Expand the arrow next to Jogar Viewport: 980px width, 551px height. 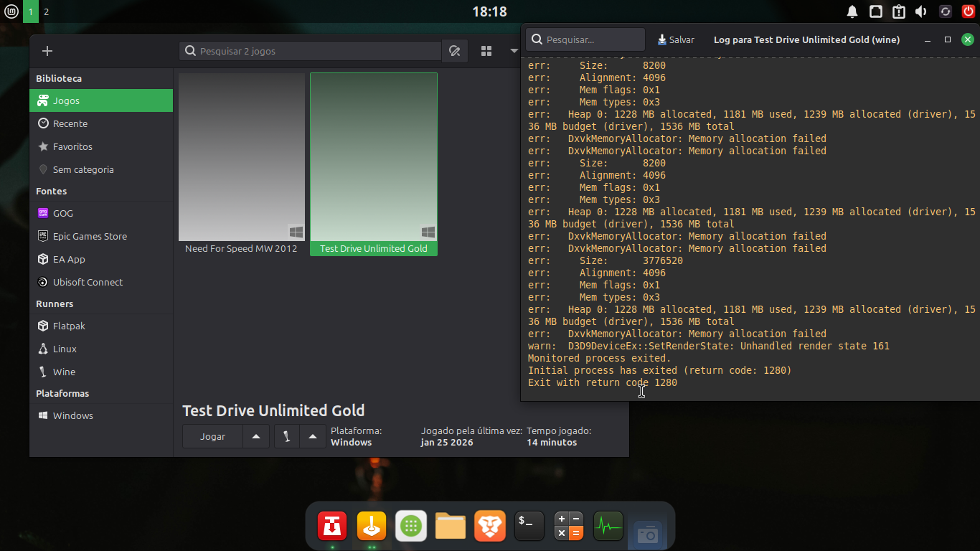pos(256,436)
